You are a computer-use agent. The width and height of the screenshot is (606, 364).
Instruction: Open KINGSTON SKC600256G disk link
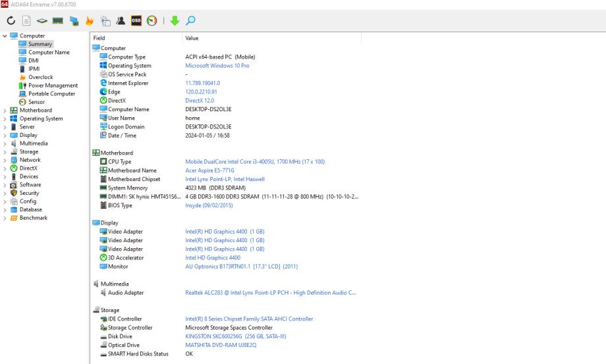coord(236,336)
